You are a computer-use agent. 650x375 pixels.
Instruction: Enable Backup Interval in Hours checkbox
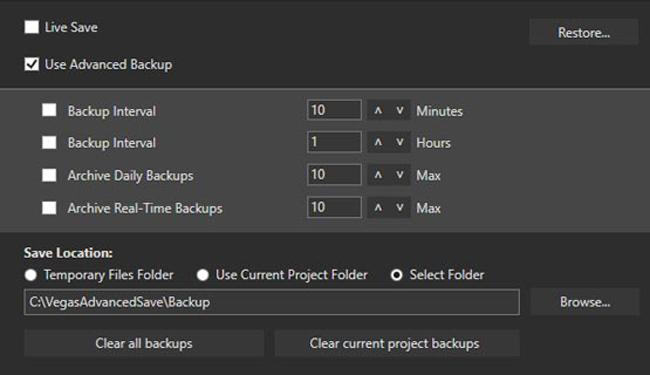click(49, 142)
